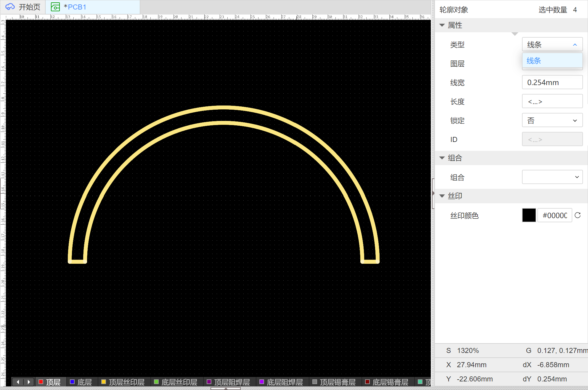The width and height of the screenshot is (588, 390).
Task: Click the PCB document icon on PCB1 tab
Action: click(55, 7)
